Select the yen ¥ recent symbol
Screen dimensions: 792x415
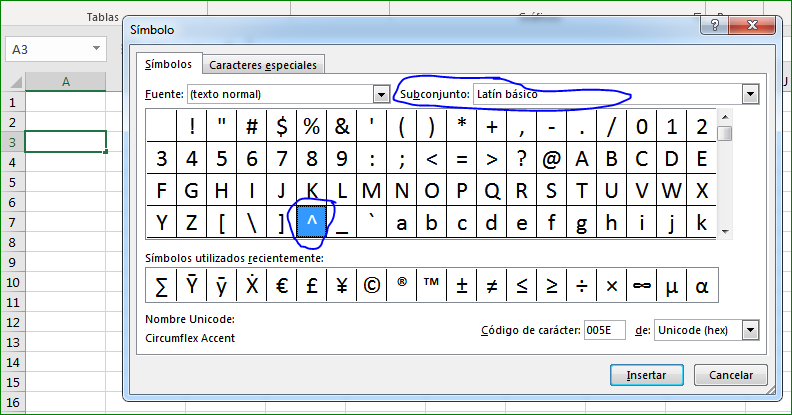click(x=342, y=285)
